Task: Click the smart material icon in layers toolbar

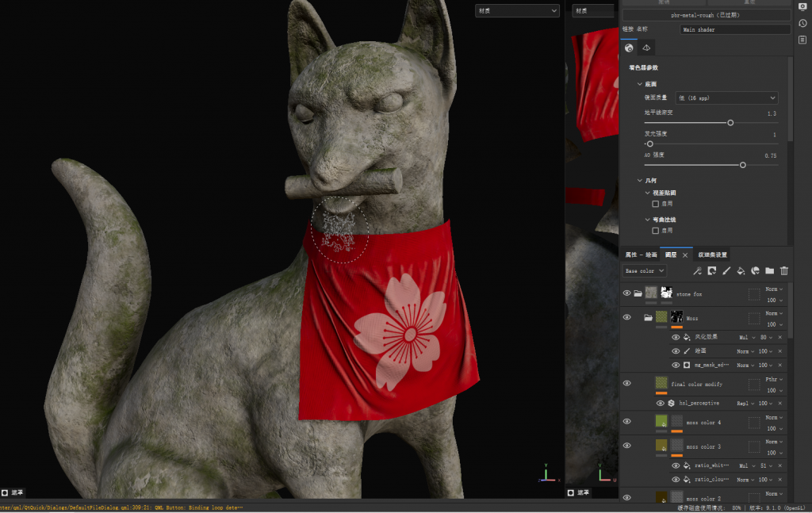Action: tap(755, 270)
